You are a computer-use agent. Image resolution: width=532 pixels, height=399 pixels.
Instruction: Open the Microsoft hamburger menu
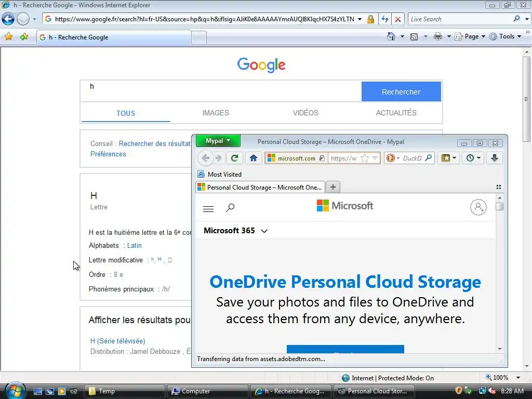click(x=208, y=209)
